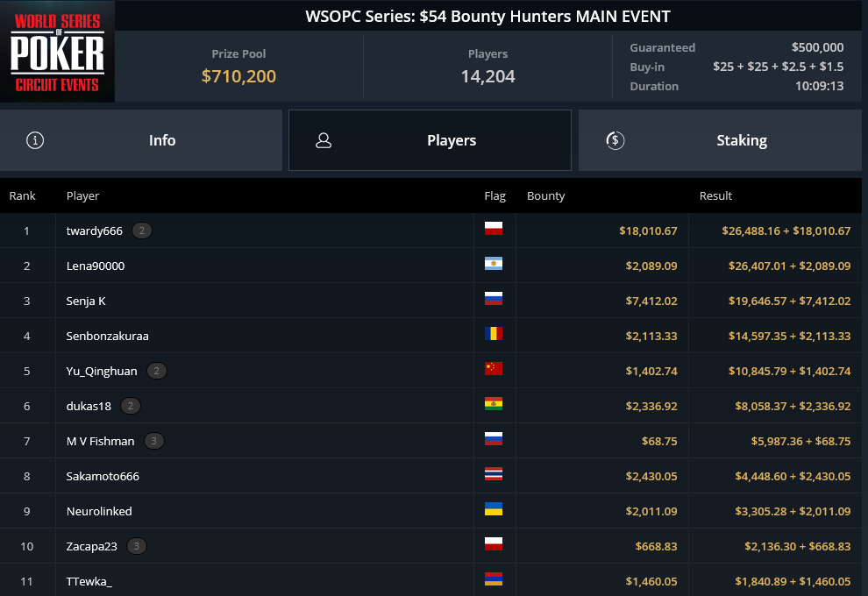Switch to the Staking tab
Viewport: 868px width, 596px height.
(720, 140)
